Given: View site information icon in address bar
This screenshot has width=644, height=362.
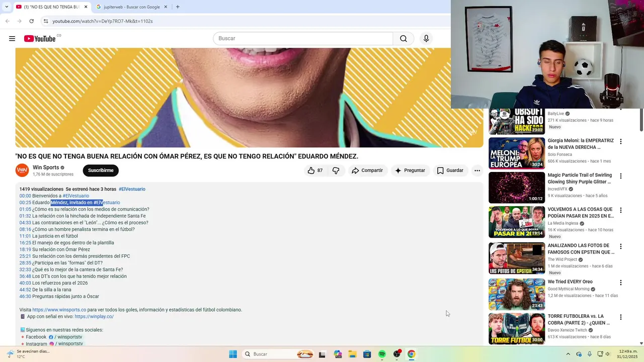Looking at the screenshot, I should point(46,21).
